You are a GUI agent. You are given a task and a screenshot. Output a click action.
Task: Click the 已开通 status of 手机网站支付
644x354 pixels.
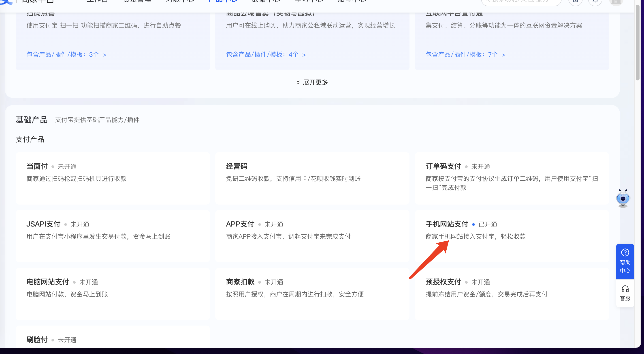(488, 224)
